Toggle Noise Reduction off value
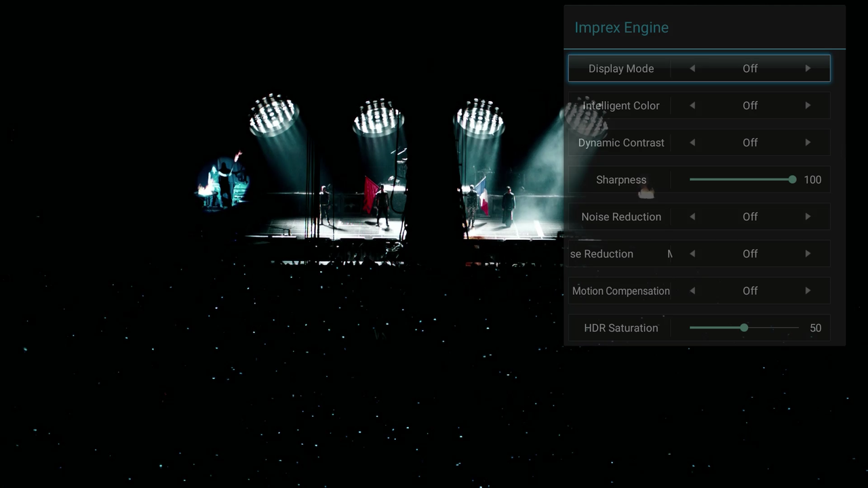This screenshot has width=868, height=488. point(750,216)
